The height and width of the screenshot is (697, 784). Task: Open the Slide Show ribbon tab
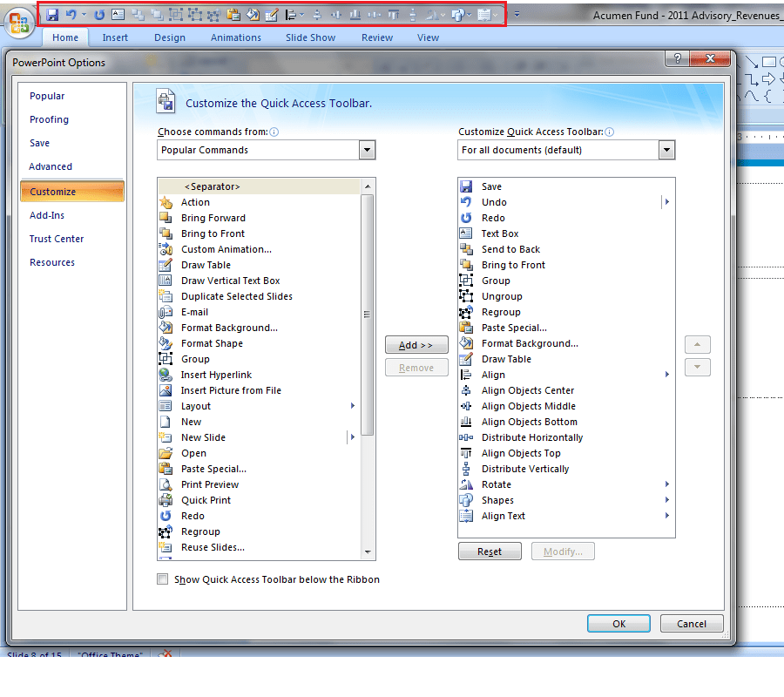click(x=310, y=37)
